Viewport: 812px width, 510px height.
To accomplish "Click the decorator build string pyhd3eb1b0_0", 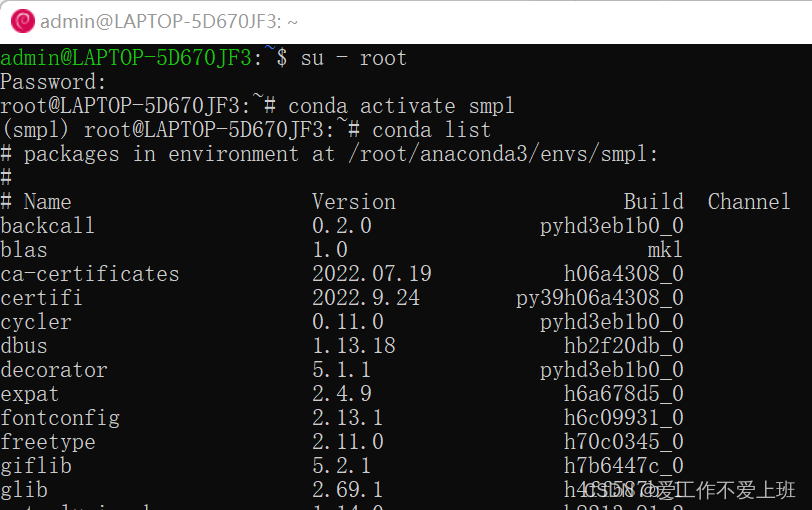I will tap(612, 371).
